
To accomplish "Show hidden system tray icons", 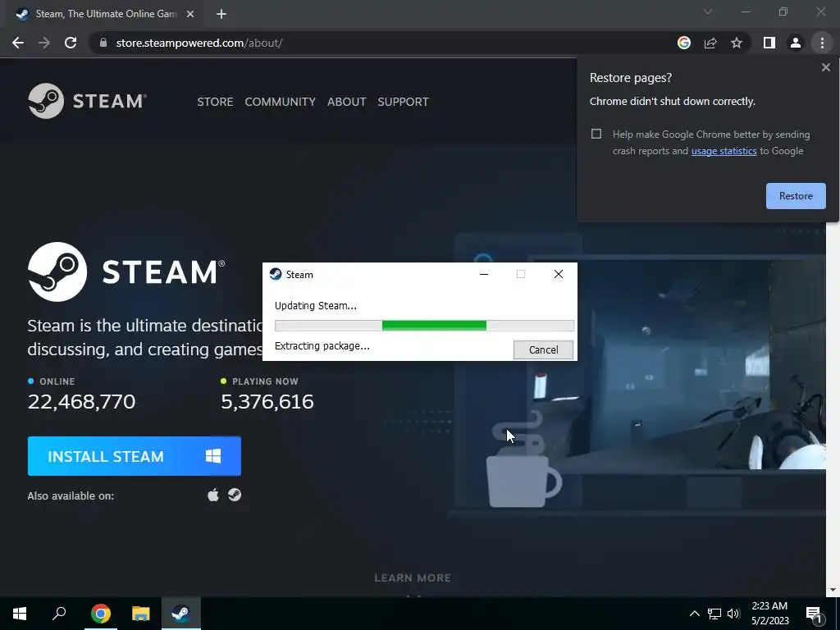I will [x=694, y=614].
